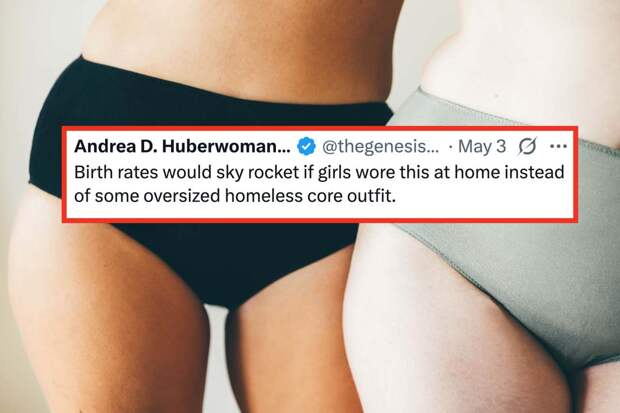
Task: Visit the @thegenesis... handle link
Action: (x=380, y=146)
